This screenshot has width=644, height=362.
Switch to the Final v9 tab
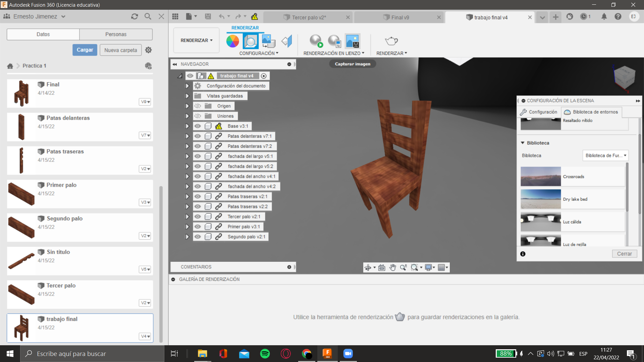pyautogui.click(x=399, y=17)
